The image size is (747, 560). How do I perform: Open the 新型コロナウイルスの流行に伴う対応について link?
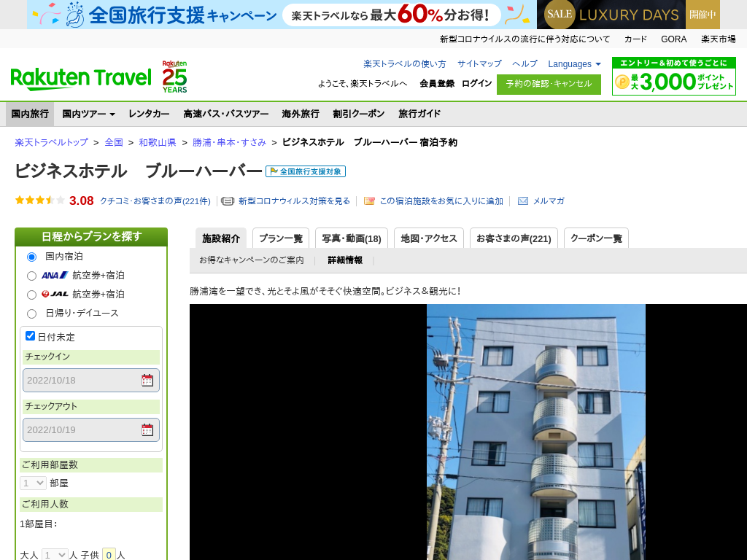click(525, 39)
